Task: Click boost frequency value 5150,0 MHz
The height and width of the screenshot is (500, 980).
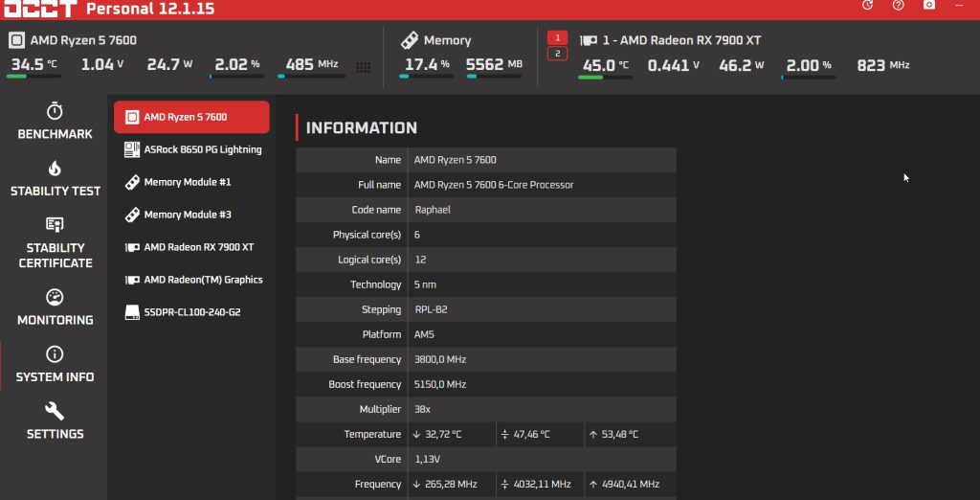Action: pyautogui.click(x=440, y=384)
